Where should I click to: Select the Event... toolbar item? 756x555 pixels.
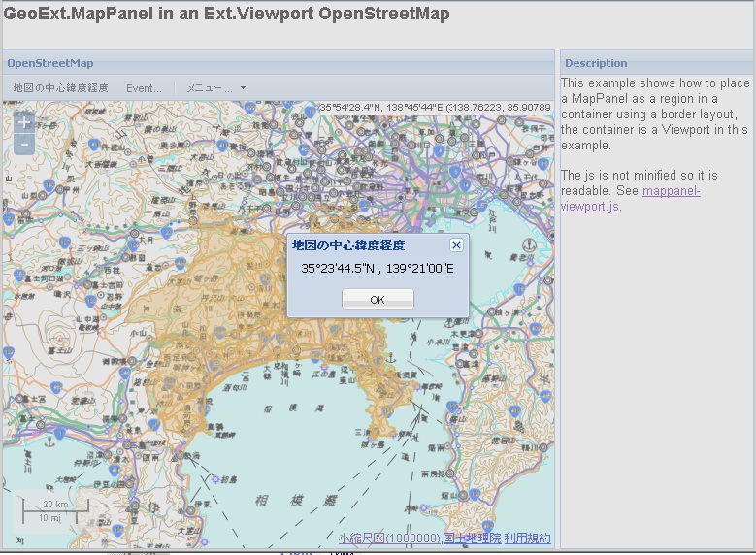pyautogui.click(x=144, y=88)
